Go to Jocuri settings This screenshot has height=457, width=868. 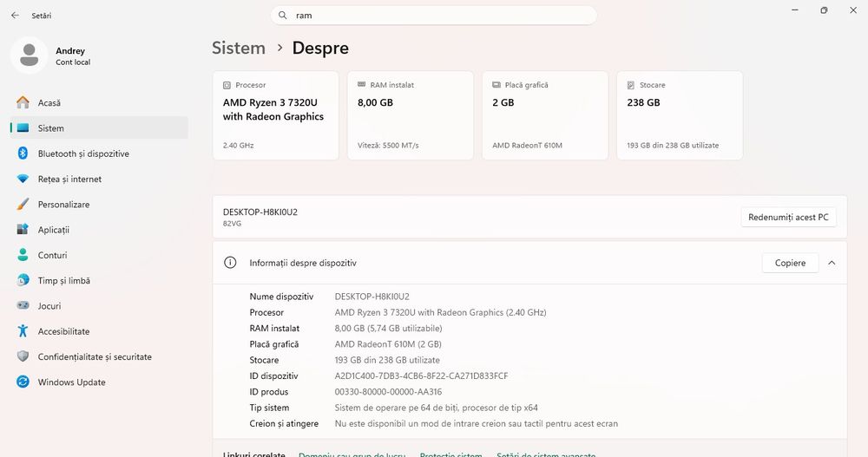tap(100, 306)
